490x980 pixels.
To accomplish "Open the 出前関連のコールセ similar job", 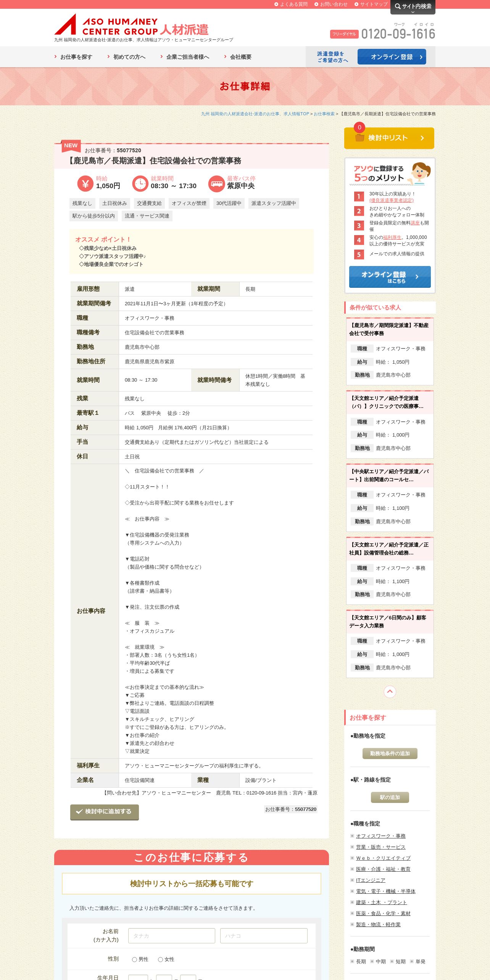I will coord(390,475).
